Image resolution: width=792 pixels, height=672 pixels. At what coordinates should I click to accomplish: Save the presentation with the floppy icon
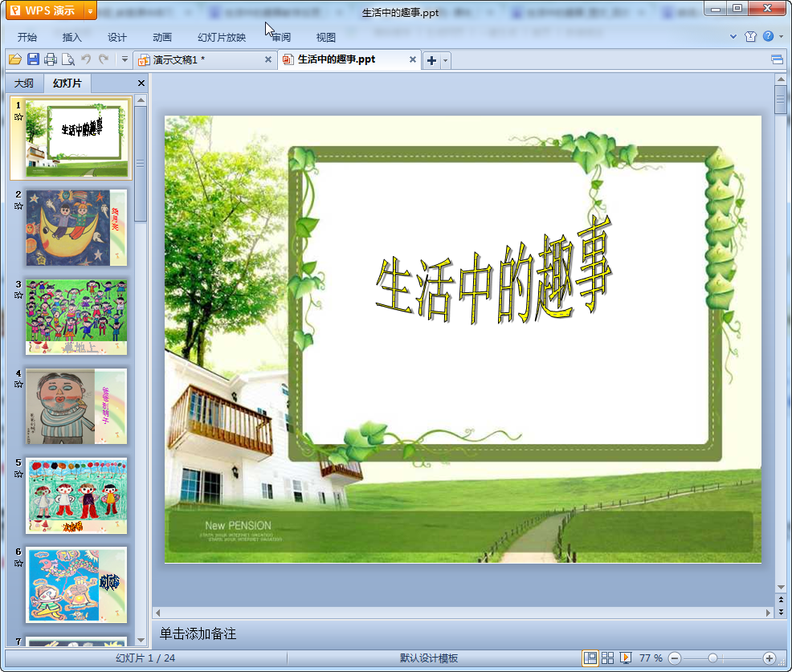[33, 59]
